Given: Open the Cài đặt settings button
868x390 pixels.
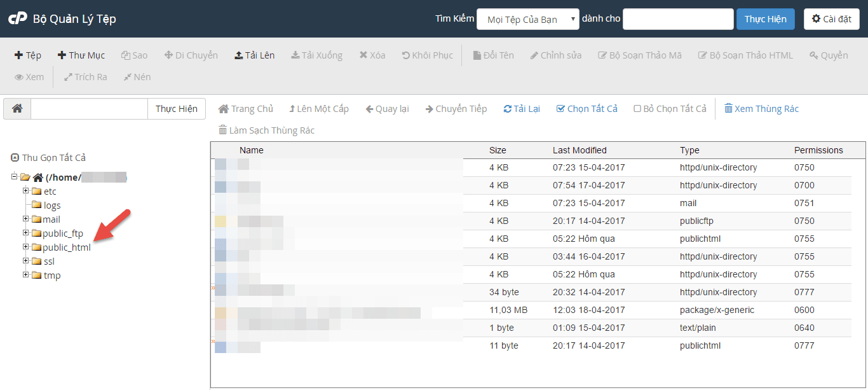Looking at the screenshot, I should 831,19.
